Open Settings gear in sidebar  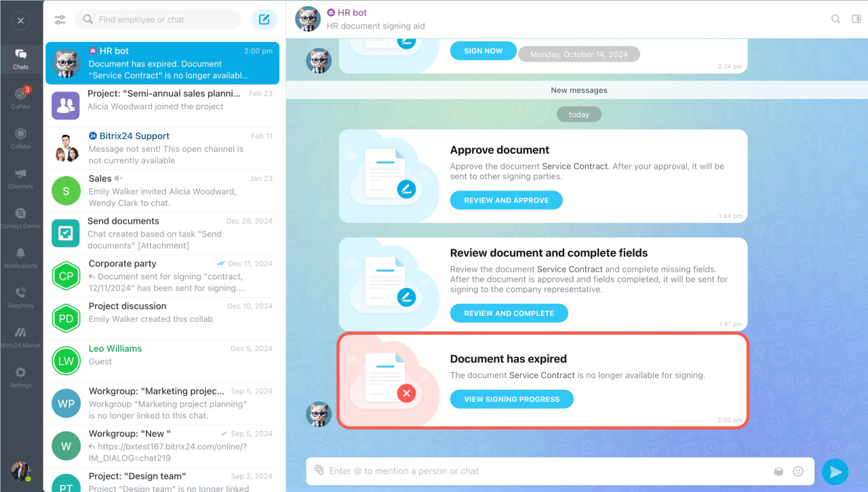[x=21, y=377]
